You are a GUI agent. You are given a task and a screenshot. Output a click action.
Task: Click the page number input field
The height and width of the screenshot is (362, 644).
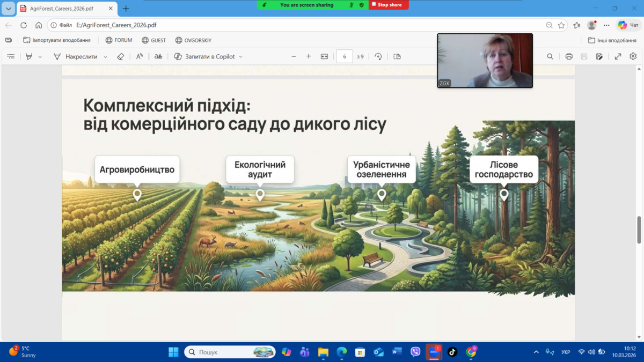click(344, 56)
